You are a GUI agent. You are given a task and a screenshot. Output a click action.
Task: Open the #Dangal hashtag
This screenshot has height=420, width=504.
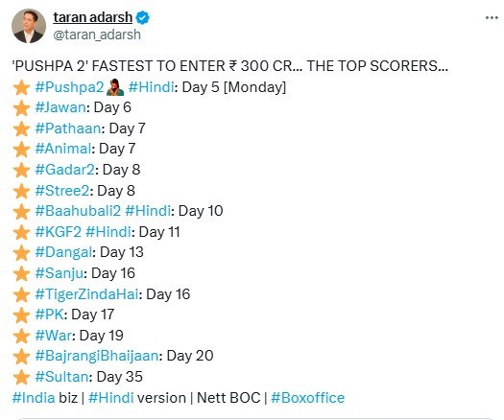tap(63, 252)
